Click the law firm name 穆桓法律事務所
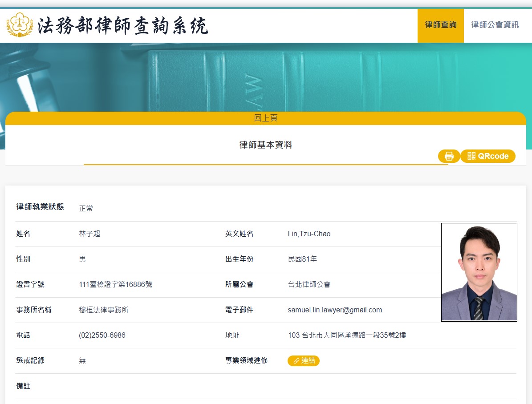This screenshot has height=404, width=532. pyautogui.click(x=104, y=310)
